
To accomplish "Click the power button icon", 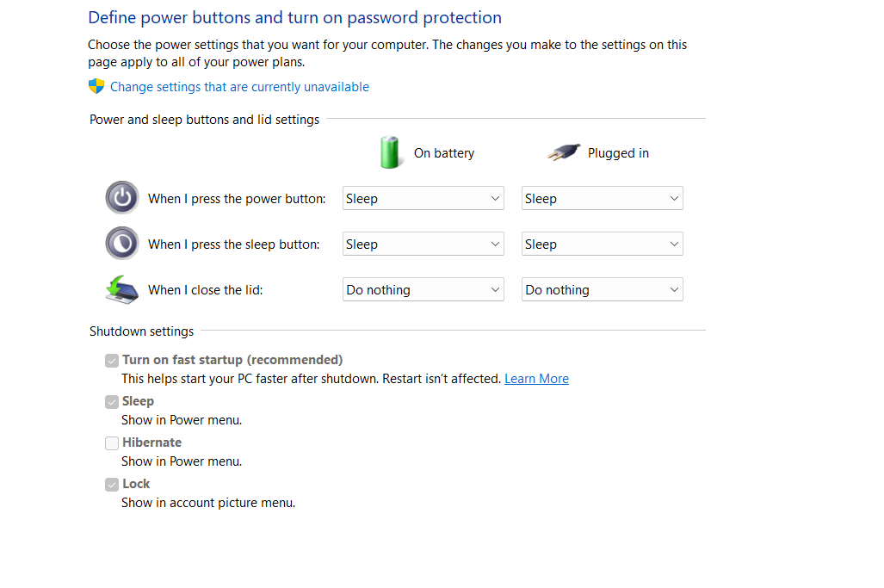I will tap(122, 198).
